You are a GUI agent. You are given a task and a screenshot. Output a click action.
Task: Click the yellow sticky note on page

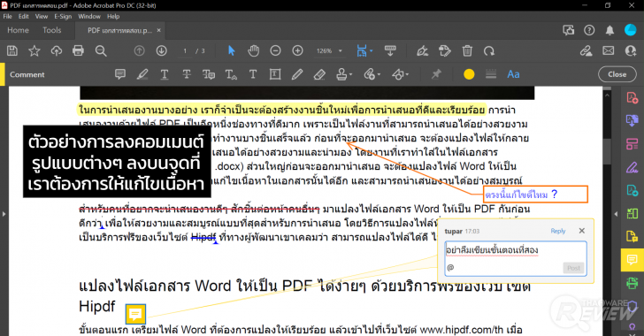tap(135, 315)
